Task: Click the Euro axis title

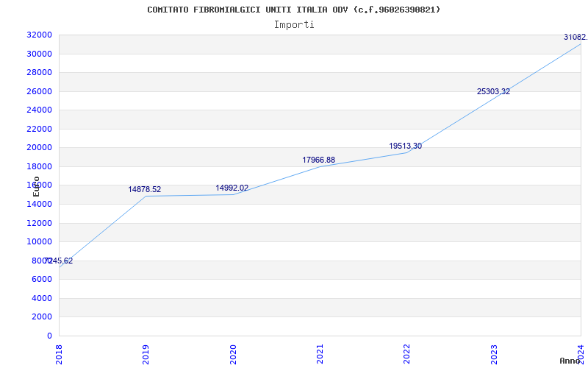Action: click(36, 186)
